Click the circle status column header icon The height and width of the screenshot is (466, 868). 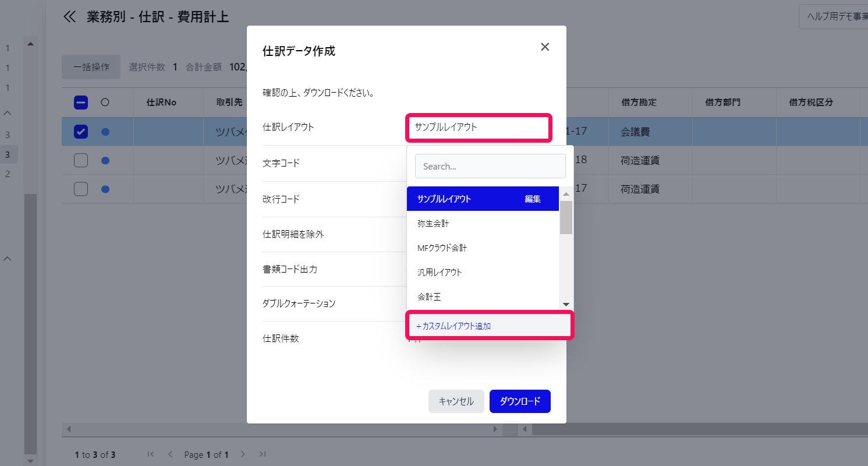click(x=105, y=103)
